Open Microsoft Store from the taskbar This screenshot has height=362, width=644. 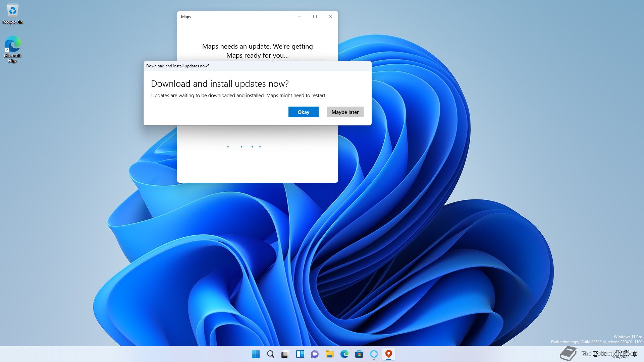(x=359, y=354)
